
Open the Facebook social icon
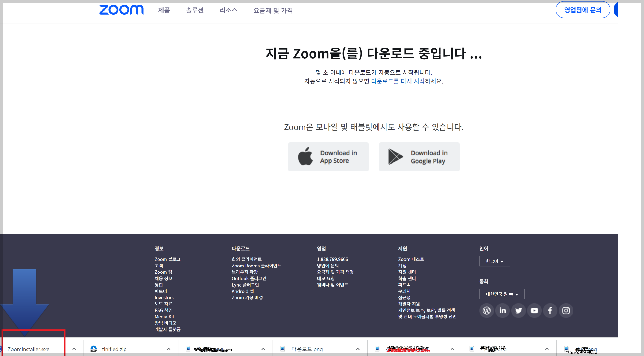pyautogui.click(x=550, y=310)
